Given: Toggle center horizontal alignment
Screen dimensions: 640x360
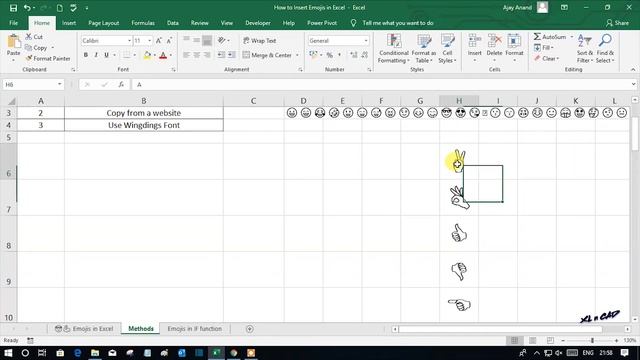Looking at the screenshot, I should coord(197,55).
